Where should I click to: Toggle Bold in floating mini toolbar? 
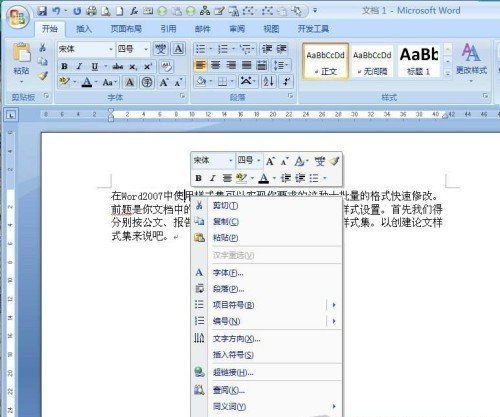tap(198, 178)
